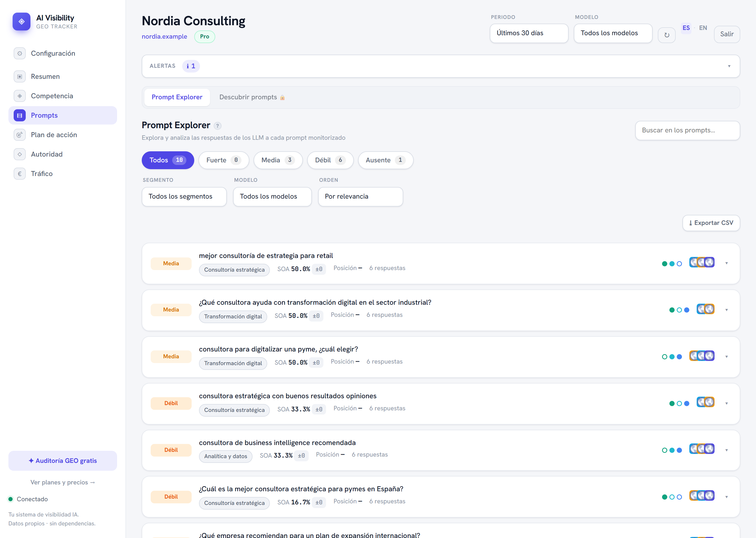Click the Resumen sidebar icon
The width and height of the screenshot is (756, 538).
19,76
